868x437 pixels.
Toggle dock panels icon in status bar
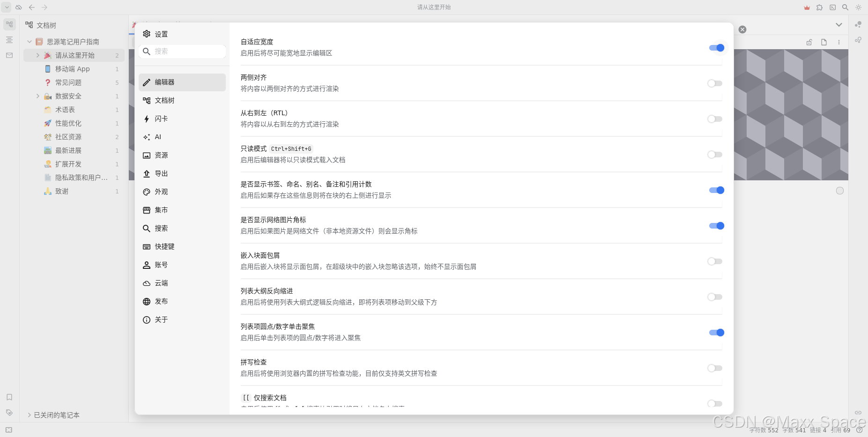tap(9, 430)
